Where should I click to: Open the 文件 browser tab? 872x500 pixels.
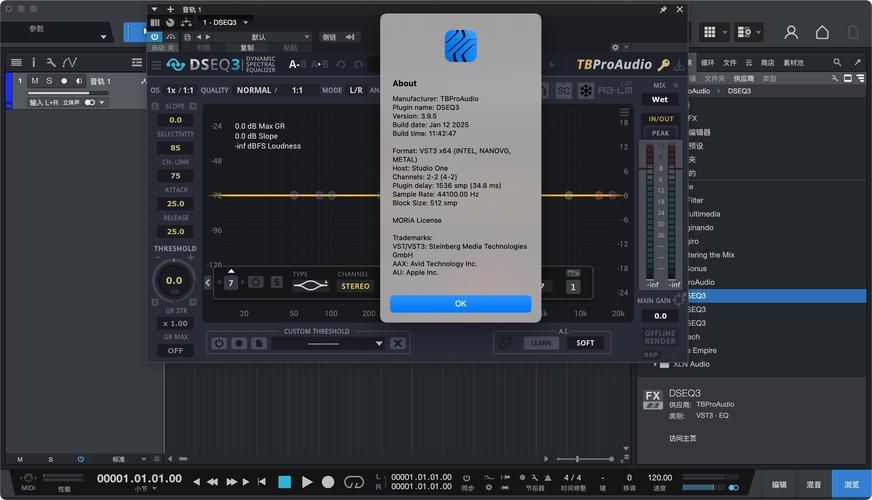pos(730,63)
